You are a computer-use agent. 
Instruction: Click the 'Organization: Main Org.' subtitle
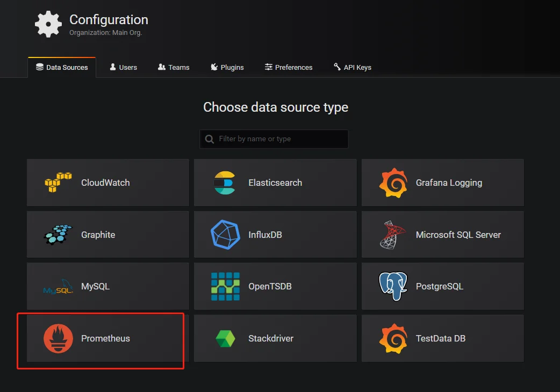pyautogui.click(x=106, y=32)
